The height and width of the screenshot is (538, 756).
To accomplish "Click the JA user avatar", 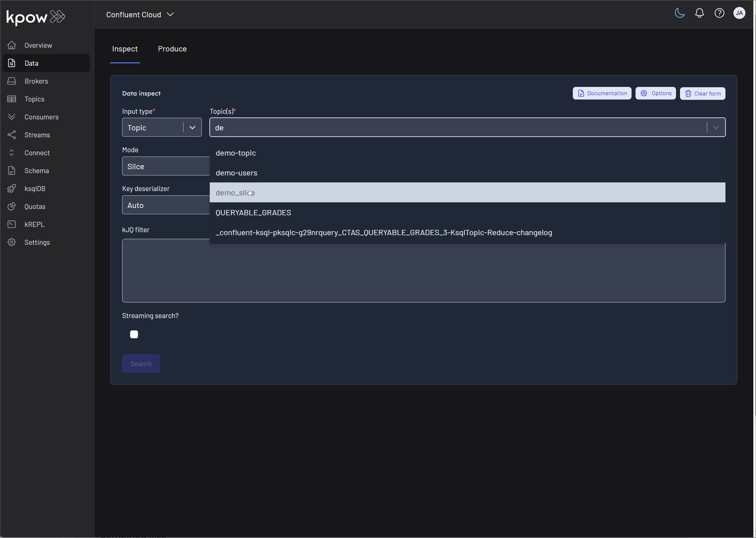I will point(739,13).
